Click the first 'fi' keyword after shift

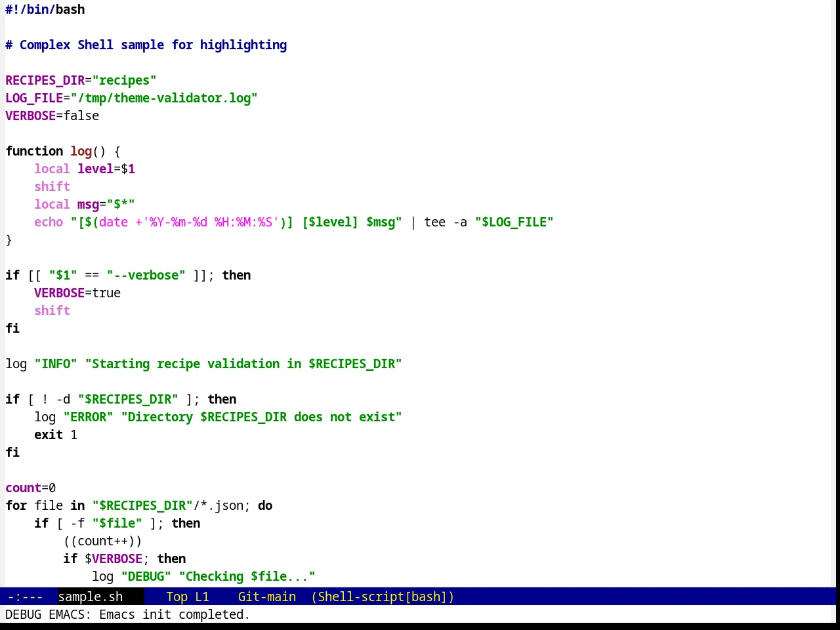click(12, 328)
